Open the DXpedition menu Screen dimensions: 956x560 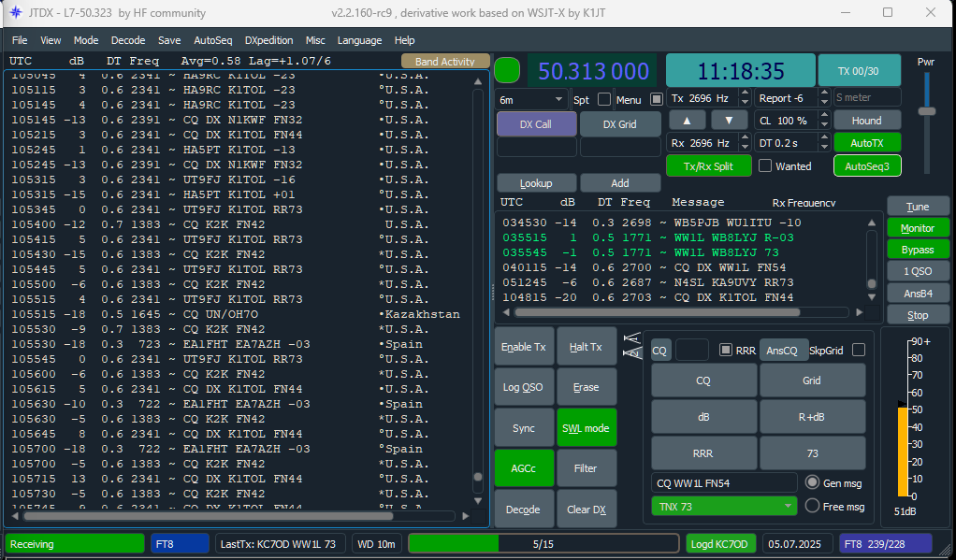[268, 40]
